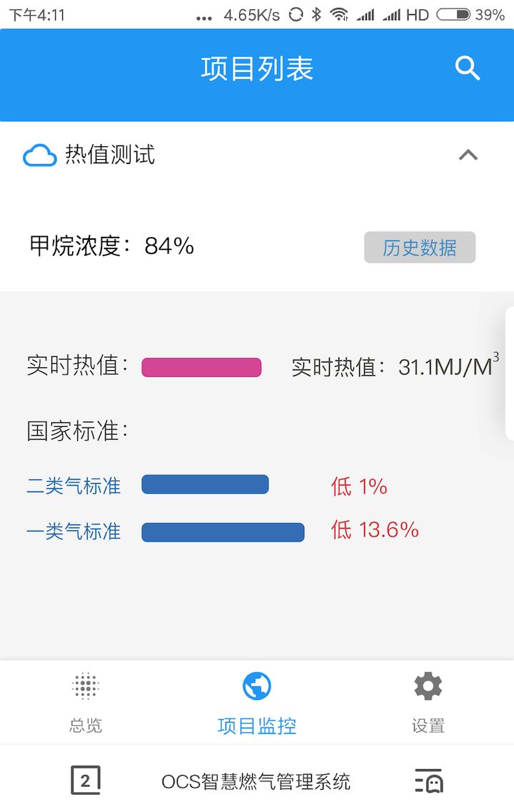This screenshot has height=812, width=514.
Task: Open 历史数据 history data button
Action: tap(420, 248)
